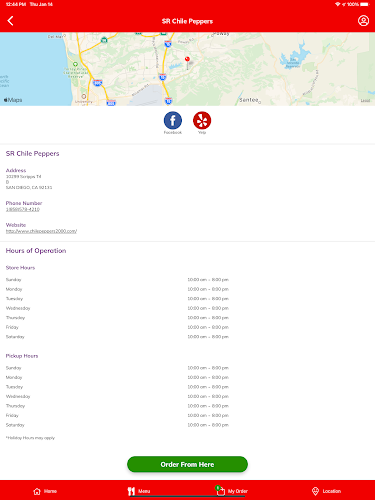The width and height of the screenshot is (375, 500).
Task: Go back using the header arrow
Action: pyautogui.click(x=10, y=21)
